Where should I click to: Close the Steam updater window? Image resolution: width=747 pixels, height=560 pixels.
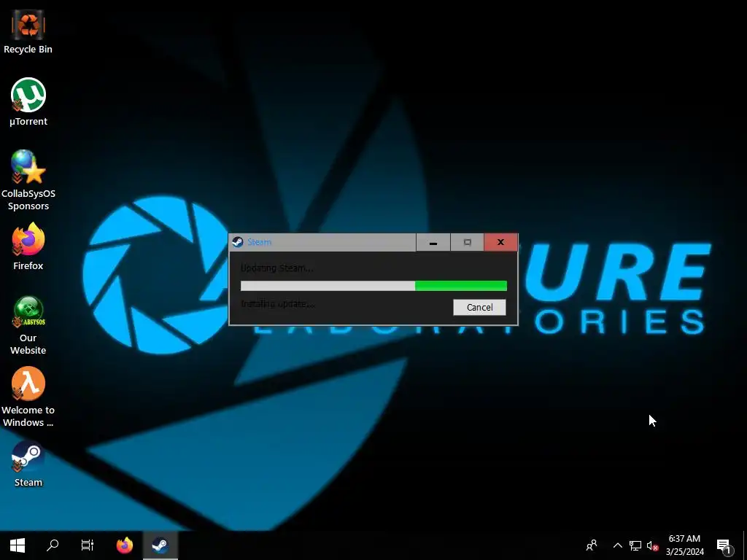click(500, 242)
